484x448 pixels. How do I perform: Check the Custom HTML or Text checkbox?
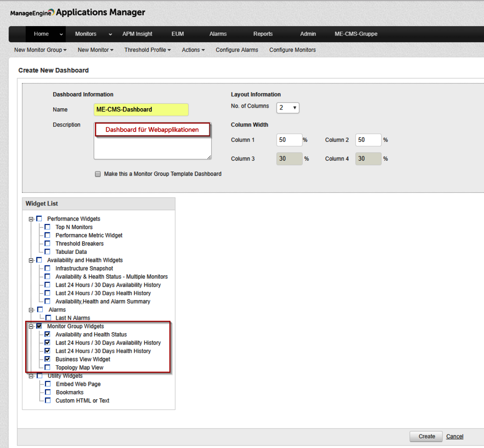tap(48, 401)
